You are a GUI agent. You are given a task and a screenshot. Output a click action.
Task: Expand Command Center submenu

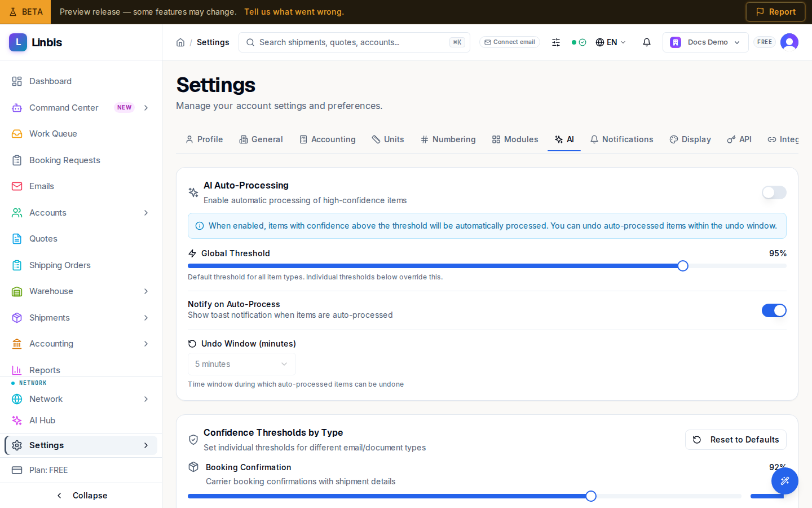click(x=146, y=108)
